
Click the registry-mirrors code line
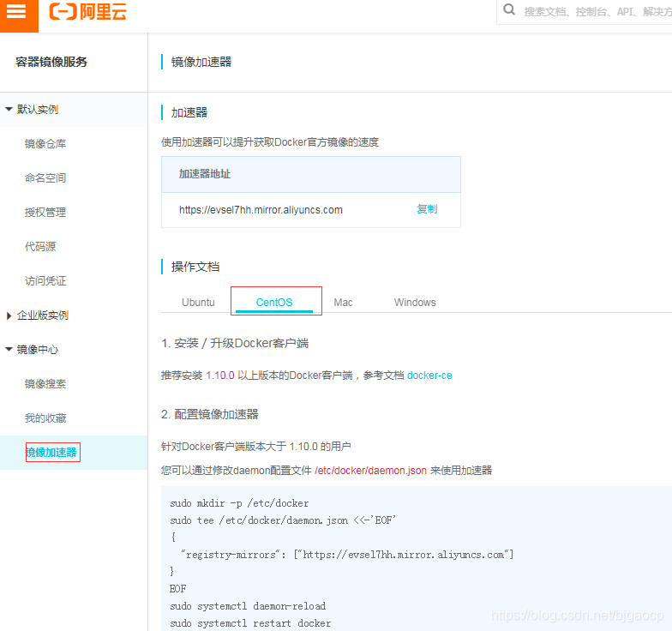347,555
